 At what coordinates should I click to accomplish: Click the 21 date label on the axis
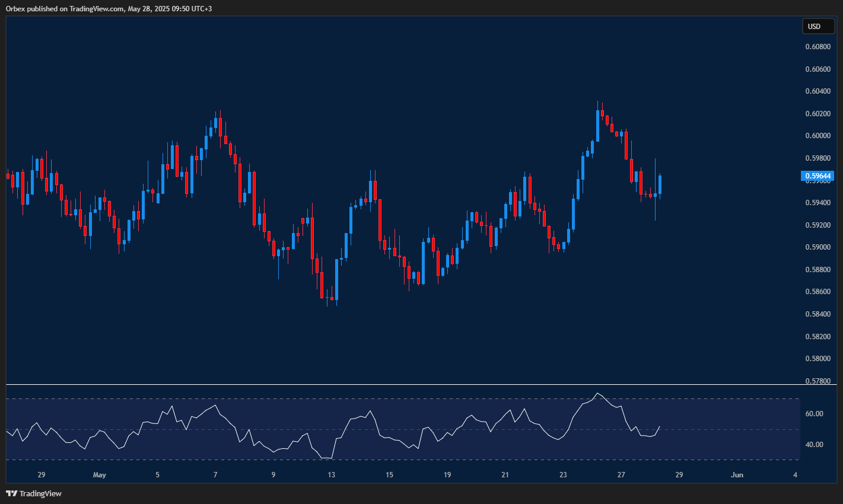[x=505, y=474]
